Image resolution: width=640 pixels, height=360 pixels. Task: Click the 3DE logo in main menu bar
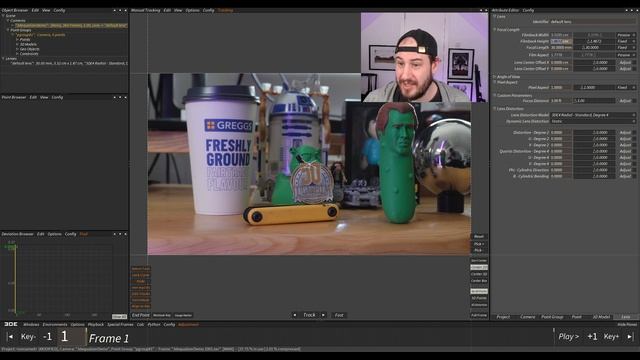11,324
